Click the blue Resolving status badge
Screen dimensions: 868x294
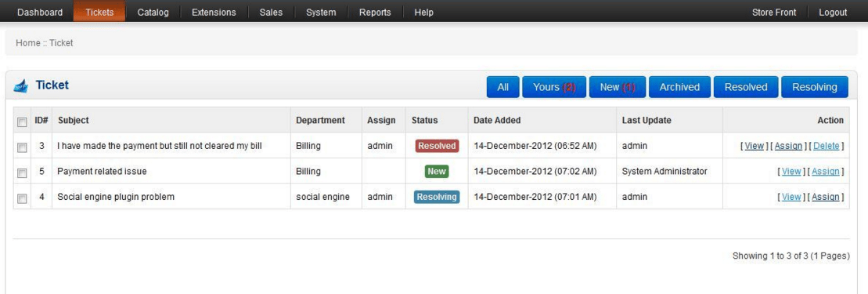coord(437,197)
